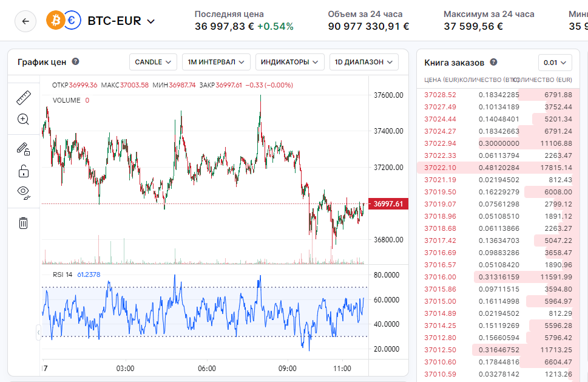This screenshot has height=382, width=588.
Task: Select order book row at 37014.25
Action: click(498, 326)
